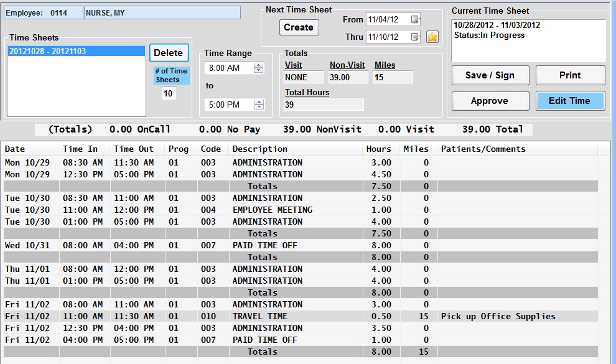Delete the selected time sheet
Image resolution: width=616 pixels, height=364 pixels.
tap(168, 53)
